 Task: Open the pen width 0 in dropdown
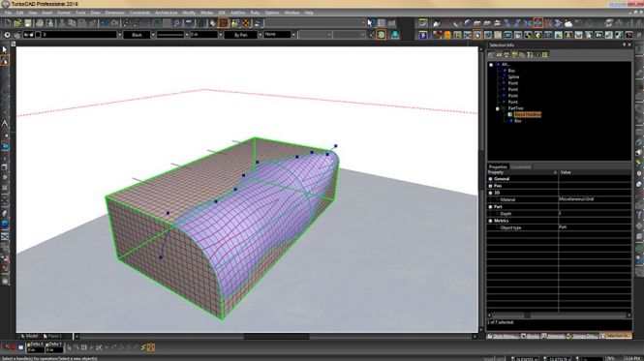(x=220, y=35)
